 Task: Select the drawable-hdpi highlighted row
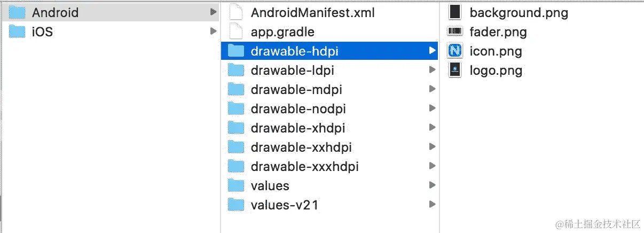pyautogui.click(x=329, y=51)
